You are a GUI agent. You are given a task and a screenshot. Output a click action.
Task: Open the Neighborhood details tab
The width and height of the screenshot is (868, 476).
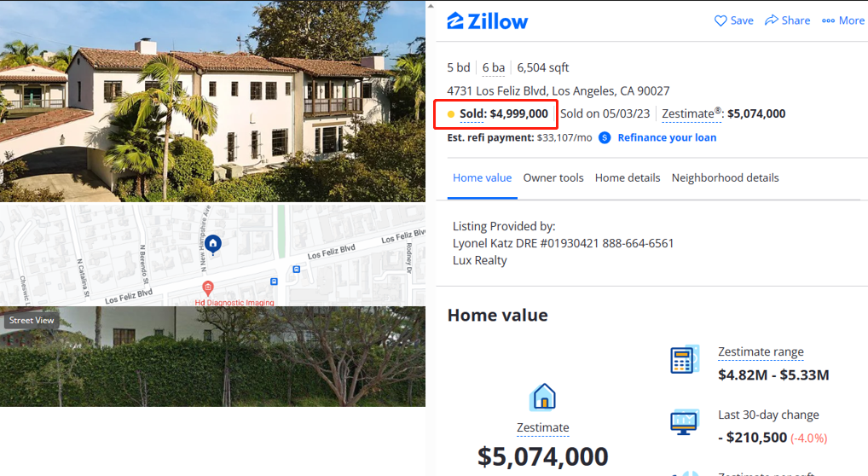tap(725, 177)
